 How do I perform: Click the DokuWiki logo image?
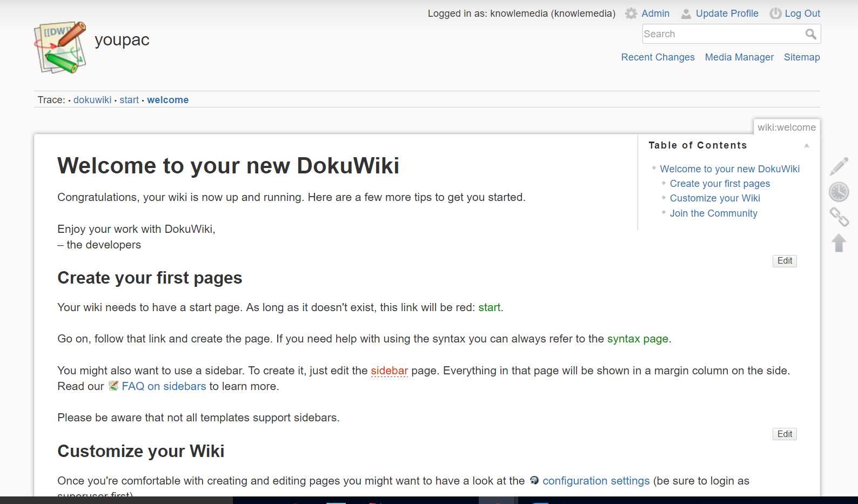tap(60, 48)
